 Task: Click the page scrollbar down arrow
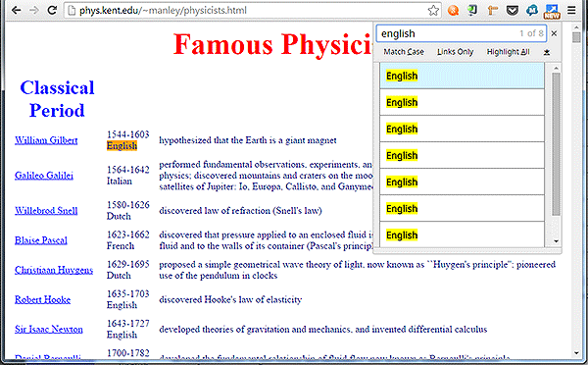577,353
